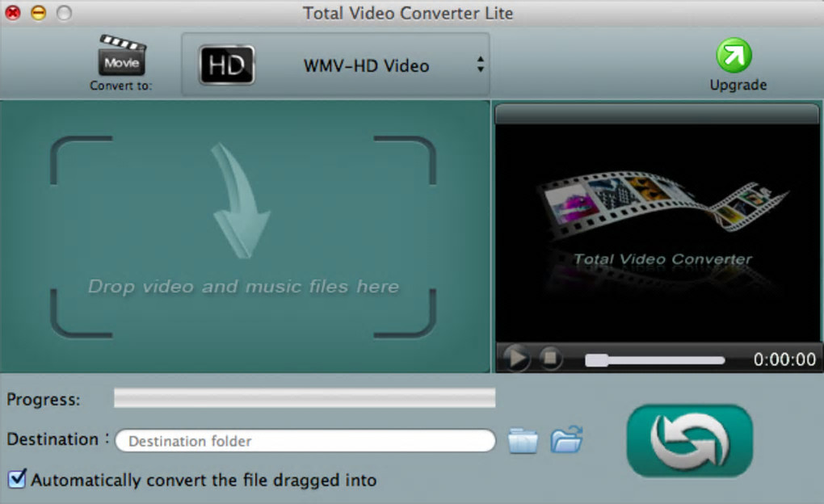
Task: Open the destination folder icon with arrow
Action: pos(566,439)
